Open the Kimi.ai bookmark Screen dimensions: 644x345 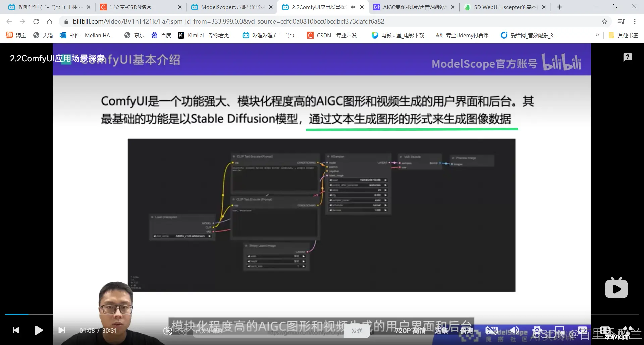[x=206, y=35]
